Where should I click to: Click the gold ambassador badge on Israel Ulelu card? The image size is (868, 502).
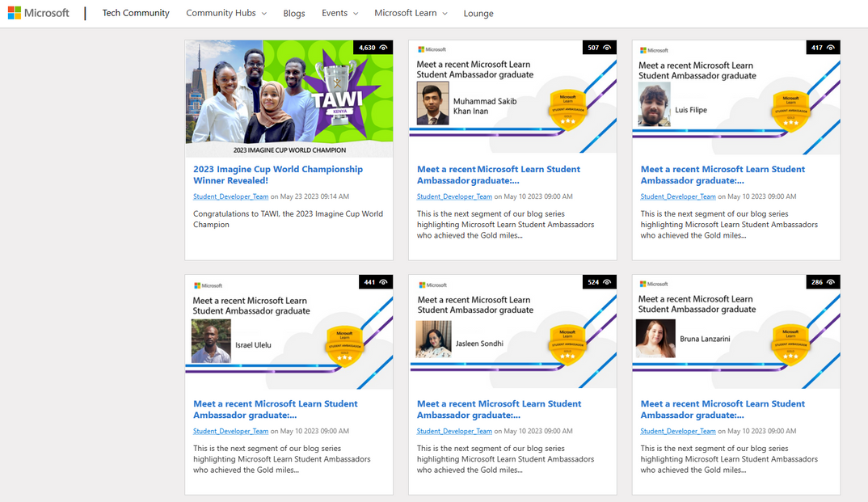click(344, 345)
